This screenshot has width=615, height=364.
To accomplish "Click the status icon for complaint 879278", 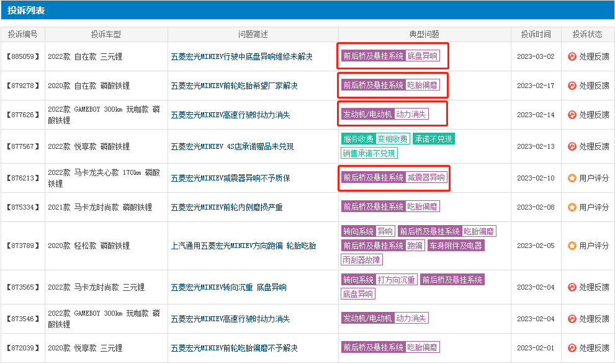I will [x=572, y=86].
